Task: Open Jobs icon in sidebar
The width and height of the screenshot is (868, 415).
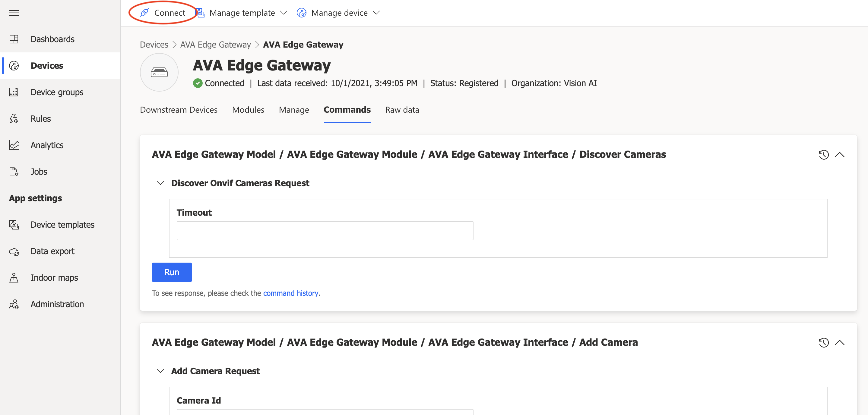Action: [x=14, y=172]
